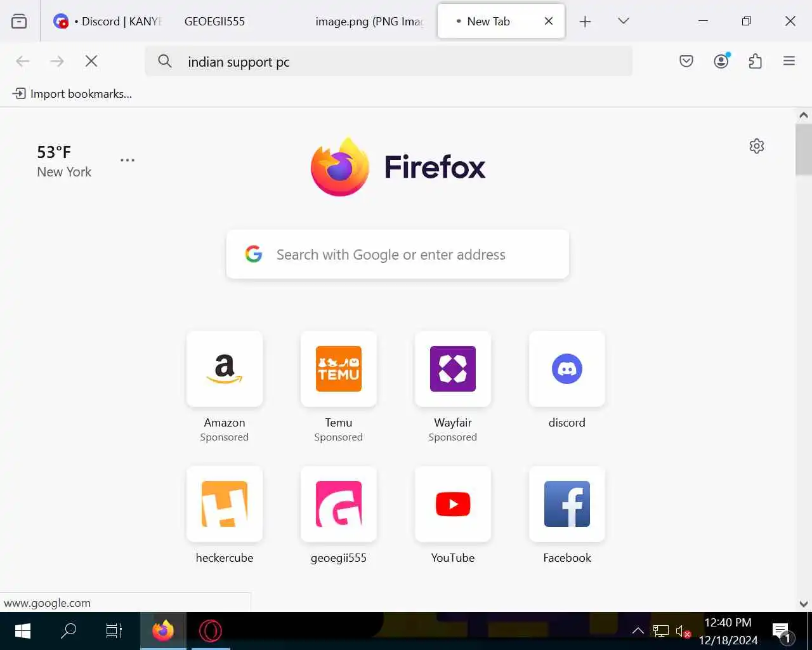
Task: Open the network tray icon
Action: click(x=661, y=631)
